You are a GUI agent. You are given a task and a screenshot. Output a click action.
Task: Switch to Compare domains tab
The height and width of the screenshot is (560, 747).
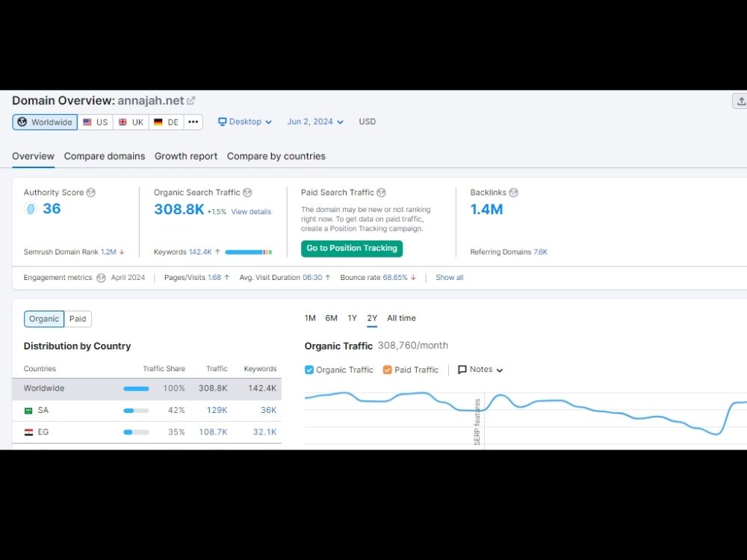coord(105,156)
